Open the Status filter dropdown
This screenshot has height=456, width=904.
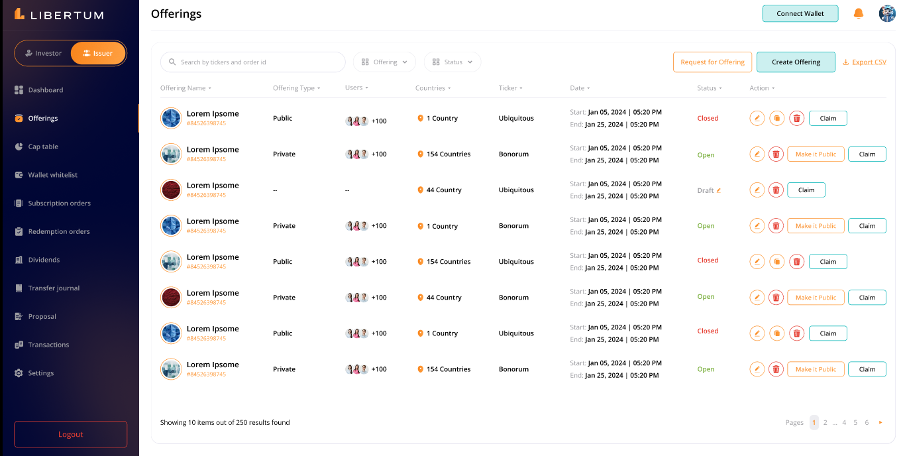(453, 62)
